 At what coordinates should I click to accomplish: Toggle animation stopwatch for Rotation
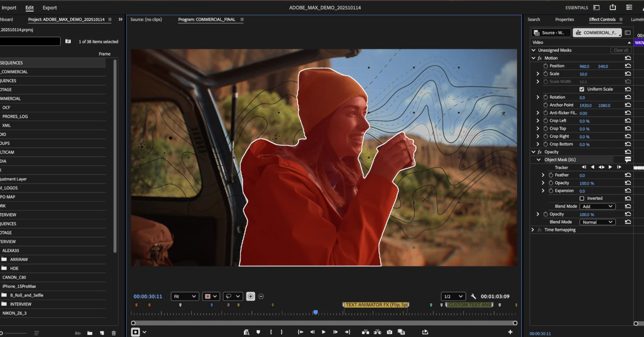click(x=545, y=97)
